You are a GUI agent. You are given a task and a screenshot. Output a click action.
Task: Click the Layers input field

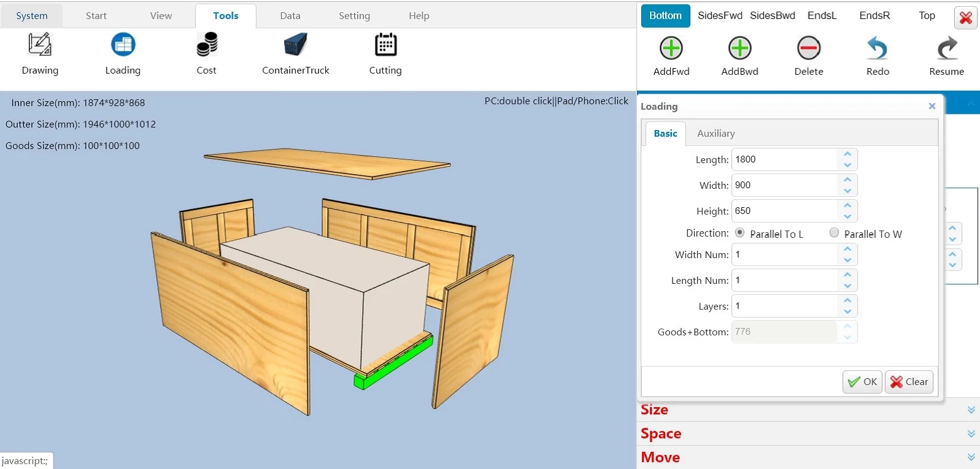click(x=785, y=306)
